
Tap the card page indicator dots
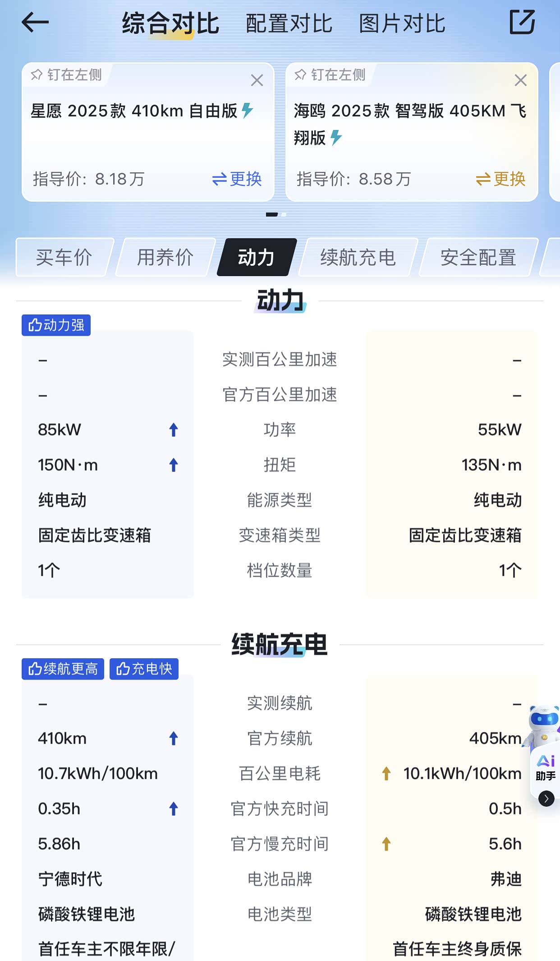[x=276, y=215]
